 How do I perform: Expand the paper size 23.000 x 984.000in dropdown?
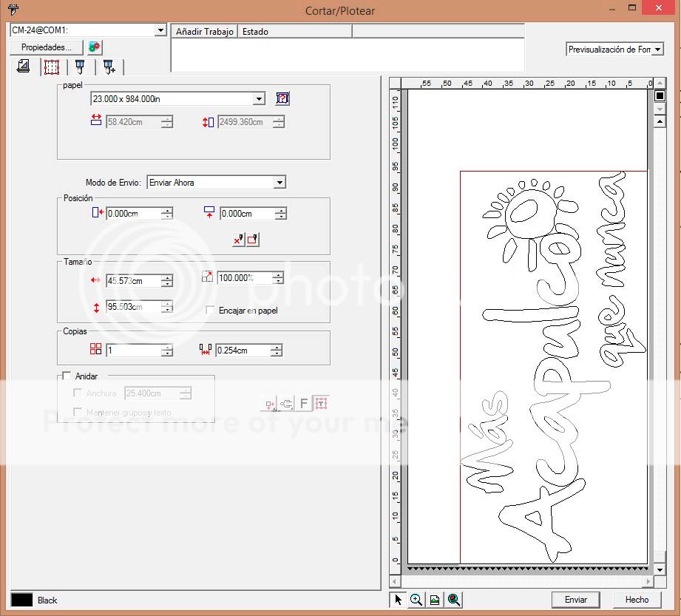[x=258, y=99]
